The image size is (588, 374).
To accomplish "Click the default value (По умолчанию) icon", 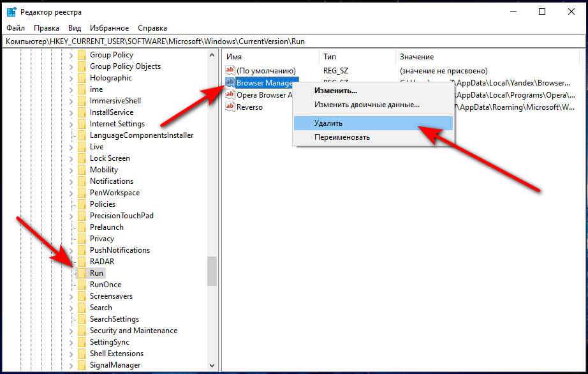I will (230, 71).
